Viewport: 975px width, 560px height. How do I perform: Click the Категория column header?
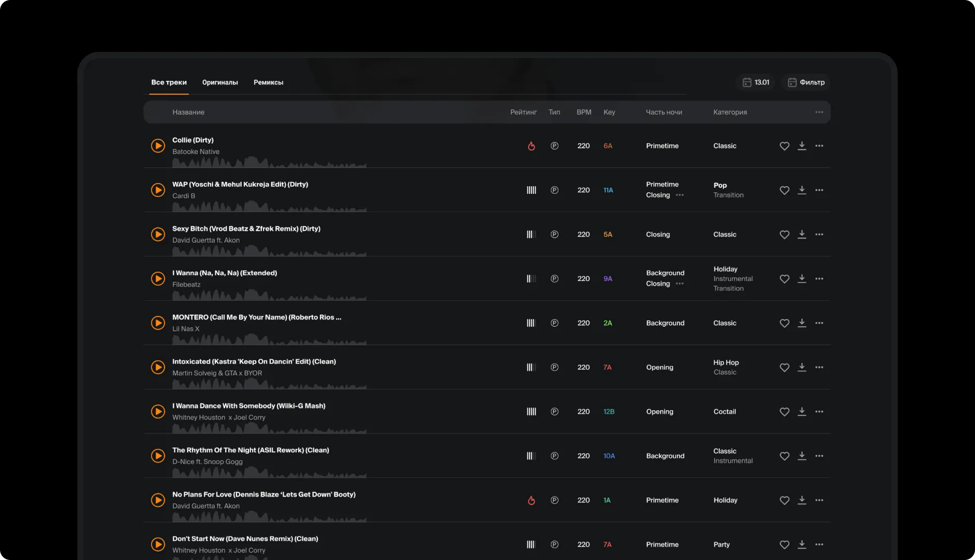point(730,112)
